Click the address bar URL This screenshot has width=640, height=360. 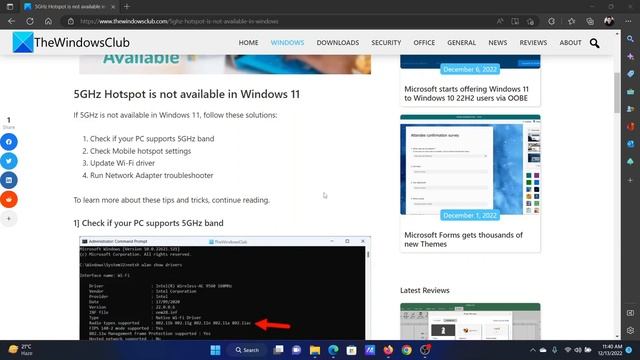coord(179,21)
